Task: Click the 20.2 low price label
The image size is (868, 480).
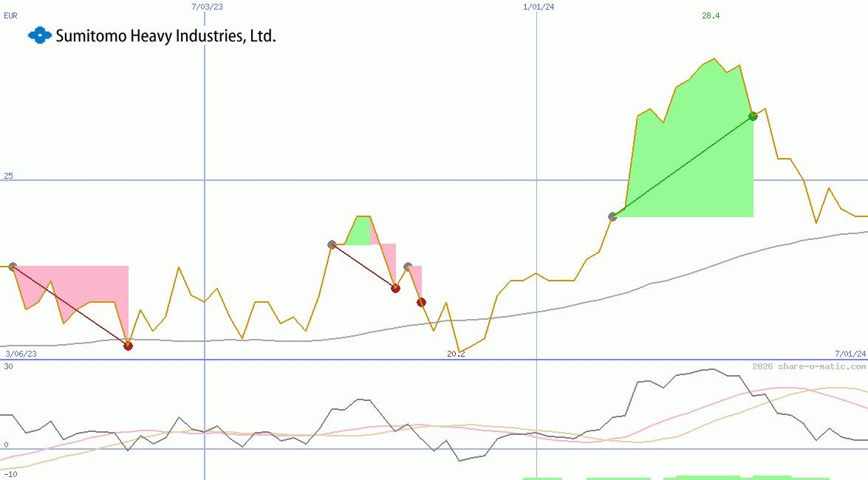Action: (455, 353)
